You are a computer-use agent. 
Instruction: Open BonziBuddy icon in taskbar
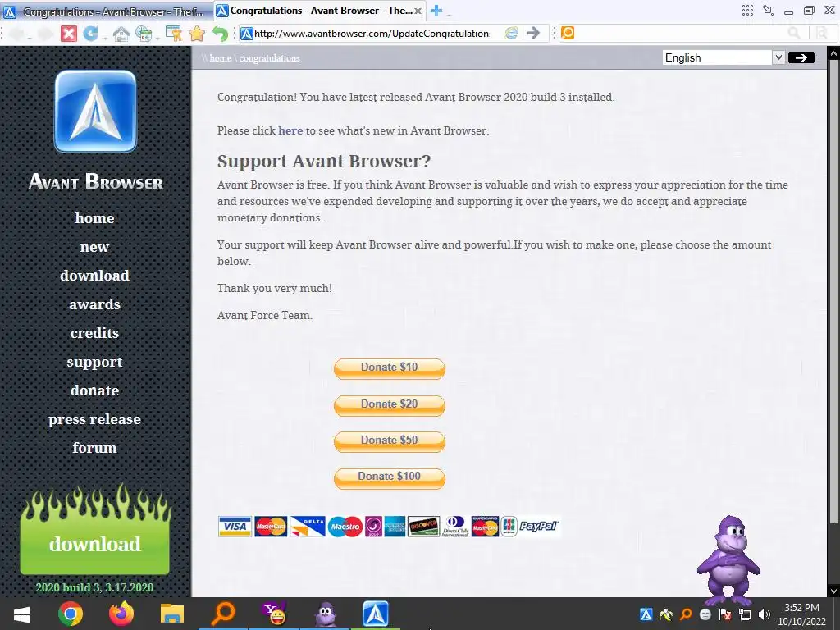point(325,614)
